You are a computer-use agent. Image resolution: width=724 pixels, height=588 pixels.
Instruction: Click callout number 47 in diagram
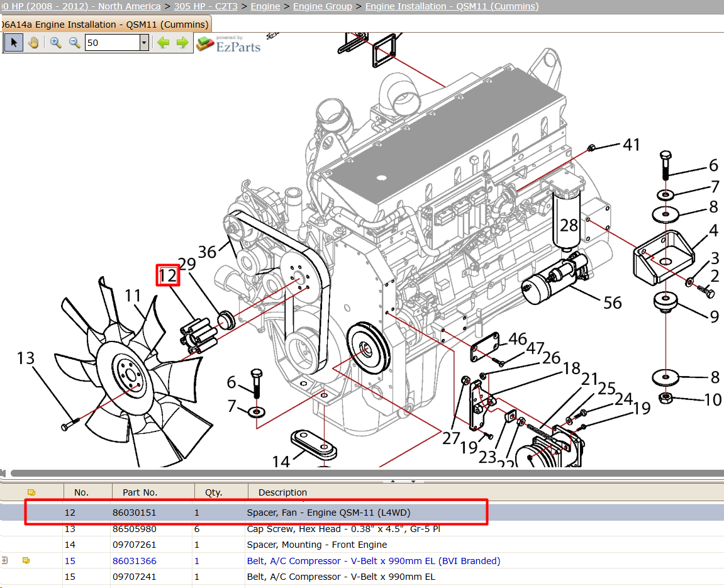pyautogui.click(x=535, y=348)
